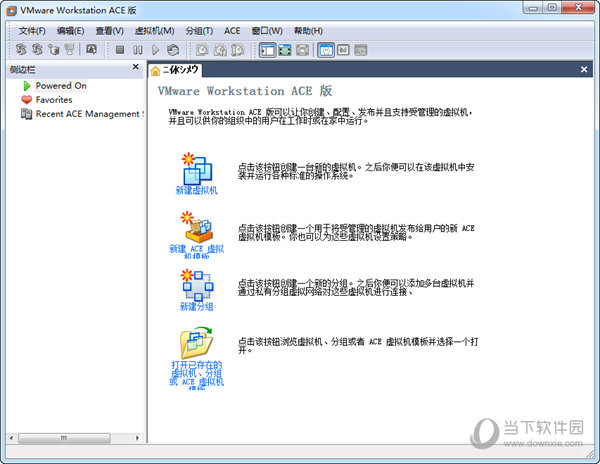Image resolution: width=600 pixels, height=464 pixels.
Task: Click the Power On play button
Action: click(155, 50)
